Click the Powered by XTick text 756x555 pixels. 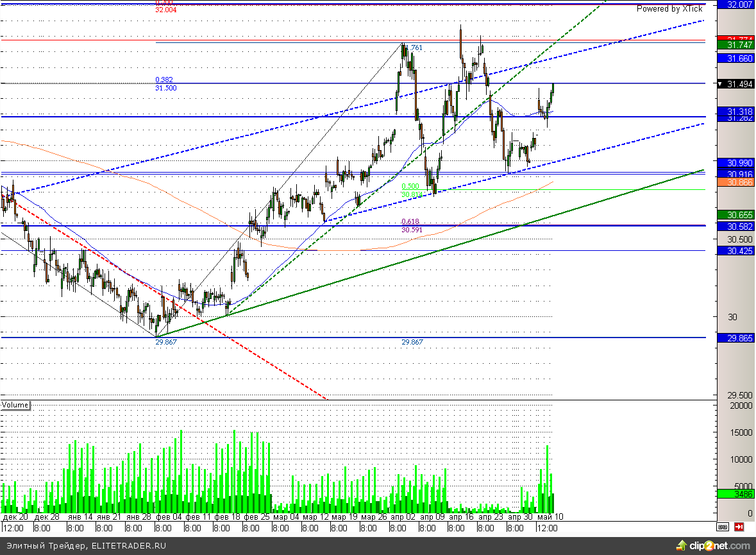(669, 9)
